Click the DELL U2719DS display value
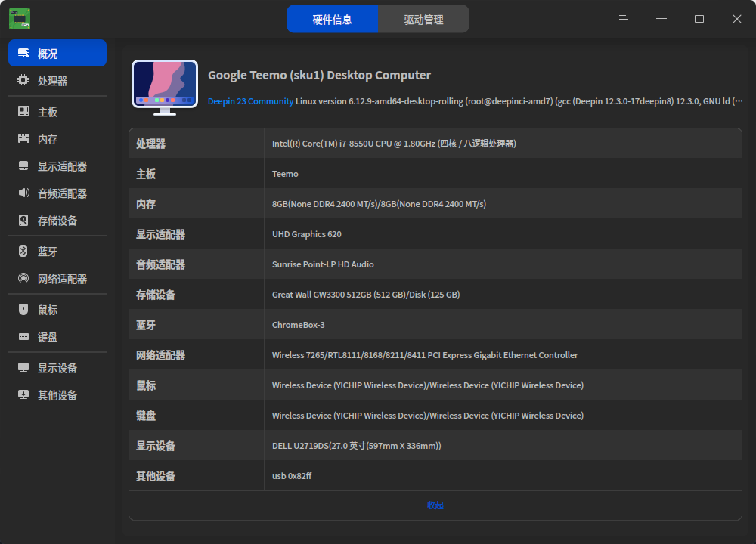Screen dimensions: 756x544 (356, 446)
